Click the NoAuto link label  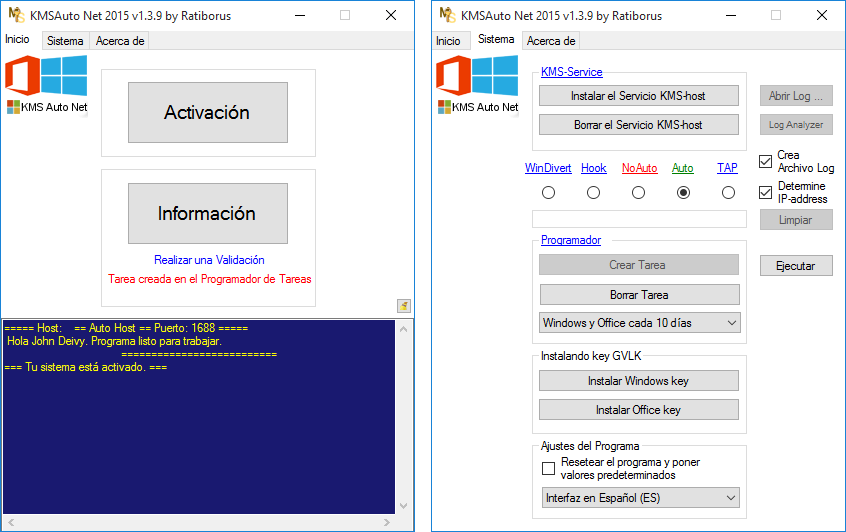point(639,168)
